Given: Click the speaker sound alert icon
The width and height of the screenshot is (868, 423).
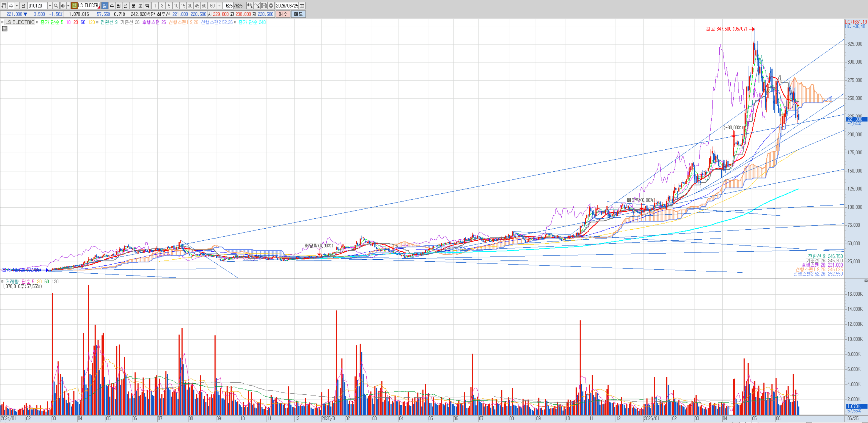Looking at the screenshot, I should tap(63, 6).
